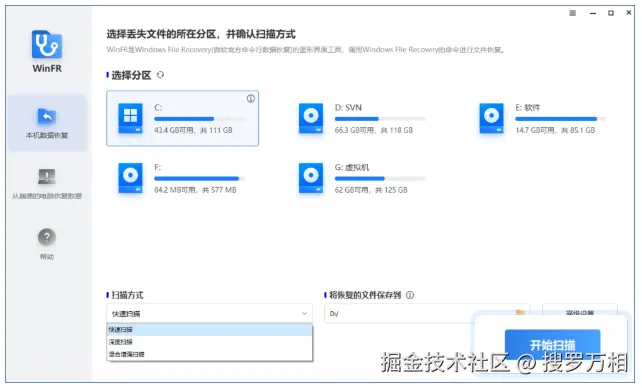The width and height of the screenshot is (642, 388).
Task: Open the 本机数据恢复 sidebar section
Action: click(47, 123)
